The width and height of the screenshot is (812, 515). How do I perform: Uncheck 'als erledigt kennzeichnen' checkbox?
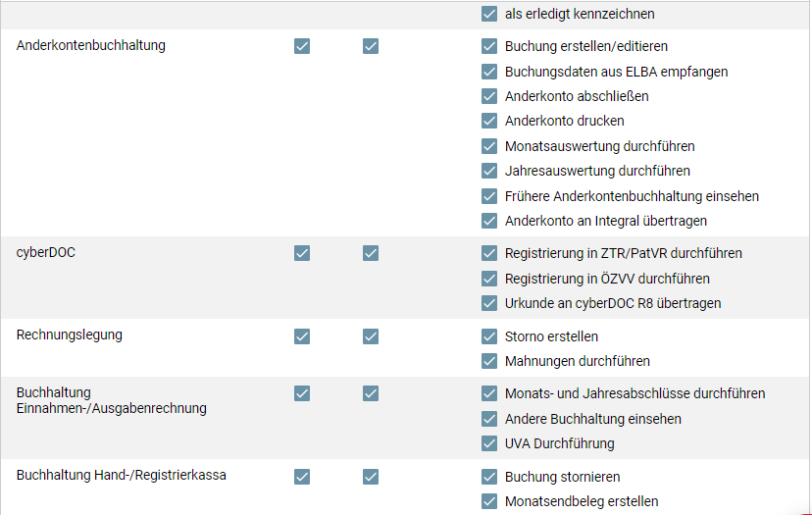pyautogui.click(x=488, y=14)
